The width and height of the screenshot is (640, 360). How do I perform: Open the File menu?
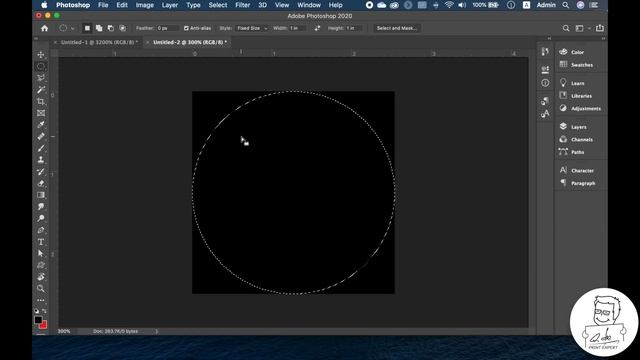tap(103, 5)
